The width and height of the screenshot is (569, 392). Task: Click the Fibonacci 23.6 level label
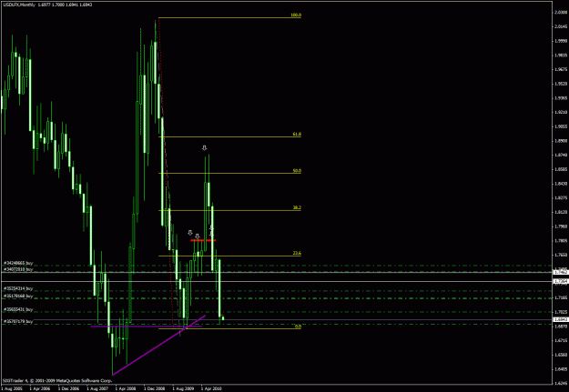click(x=297, y=254)
